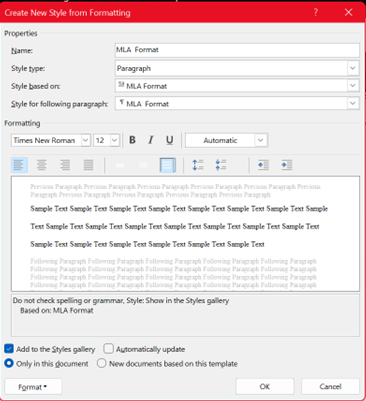Open Times New Roman font dropdown
This screenshot has width=366, height=401.
(86, 140)
